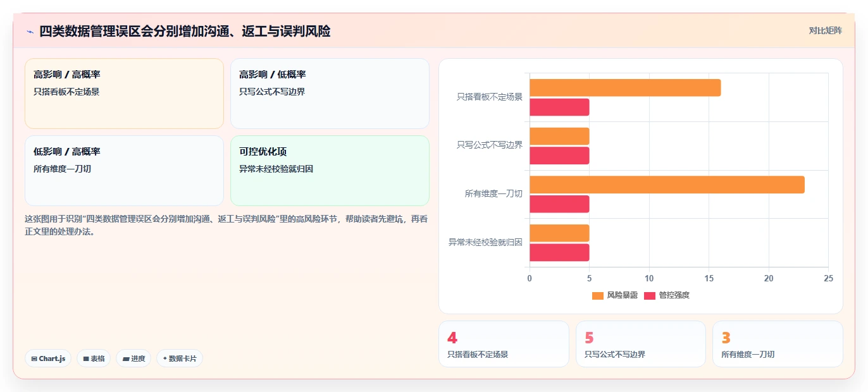Click orange bar for 所有维度一刀切
This screenshot has width=868, height=392.
(x=667, y=185)
